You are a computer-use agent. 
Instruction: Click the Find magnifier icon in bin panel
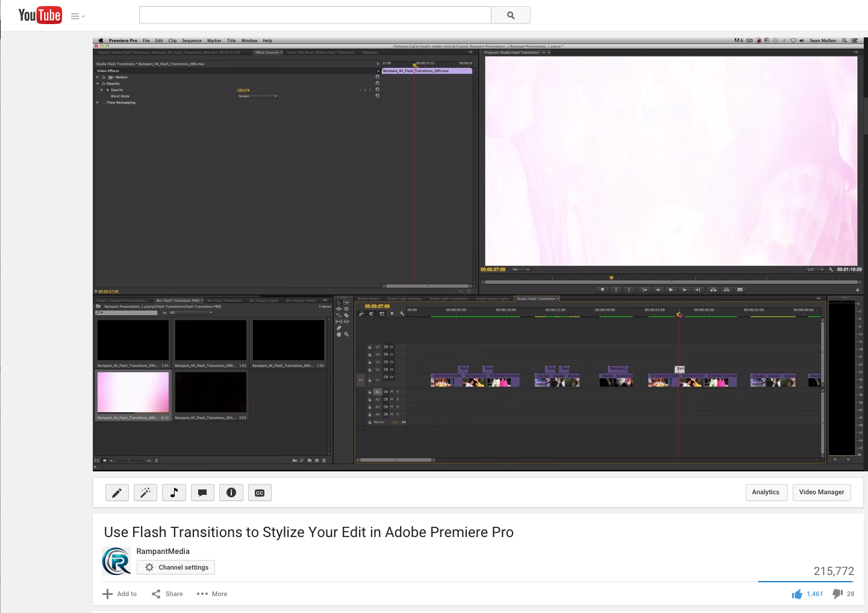(302, 461)
